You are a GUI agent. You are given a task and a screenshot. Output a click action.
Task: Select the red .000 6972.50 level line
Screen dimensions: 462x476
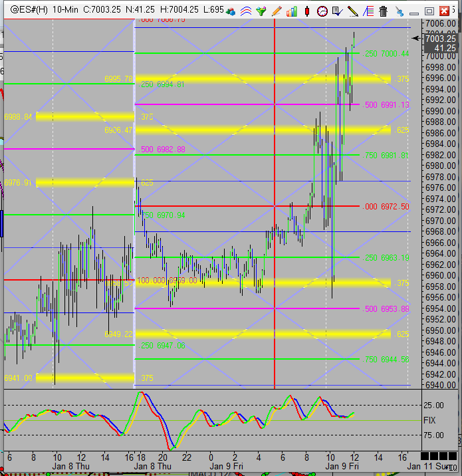pos(386,207)
